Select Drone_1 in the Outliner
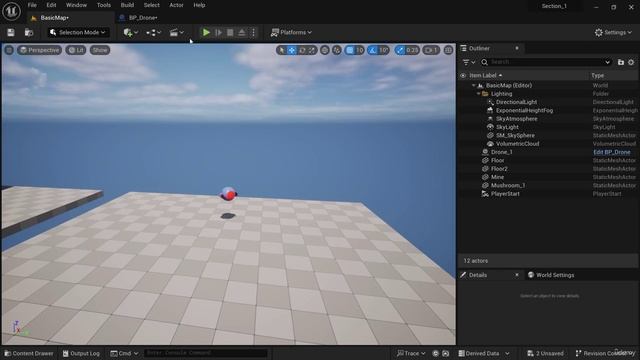The width and height of the screenshot is (640, 360). tap(502, 152)
